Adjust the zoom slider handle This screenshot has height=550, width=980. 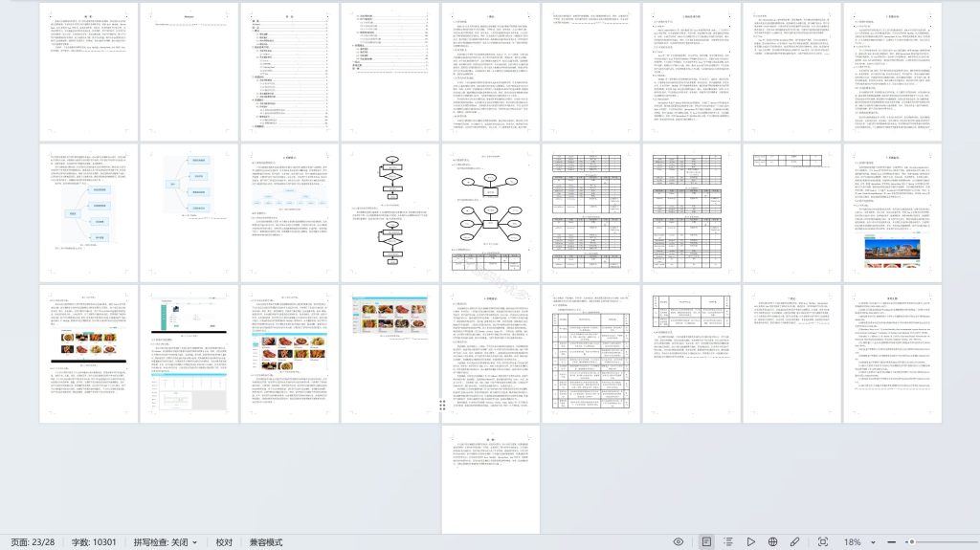912,542
